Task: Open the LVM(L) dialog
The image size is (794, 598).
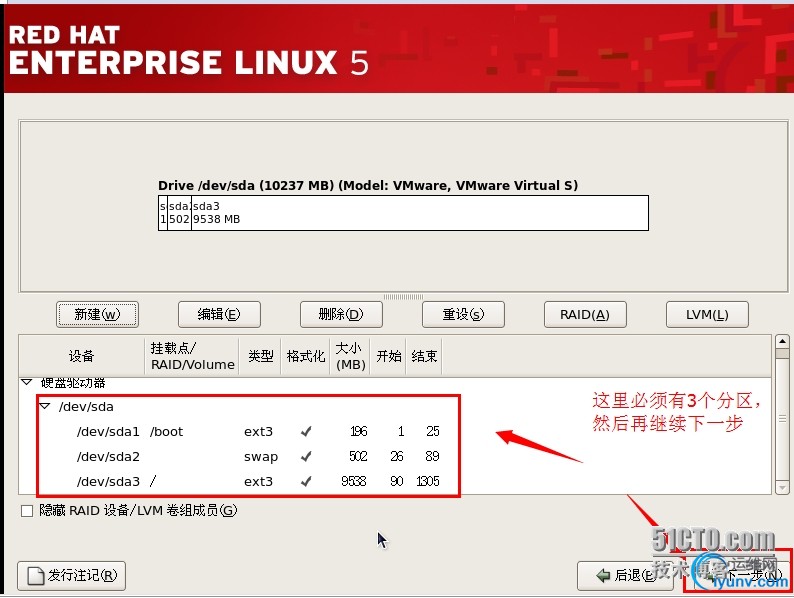Action: tap(707, 314)
